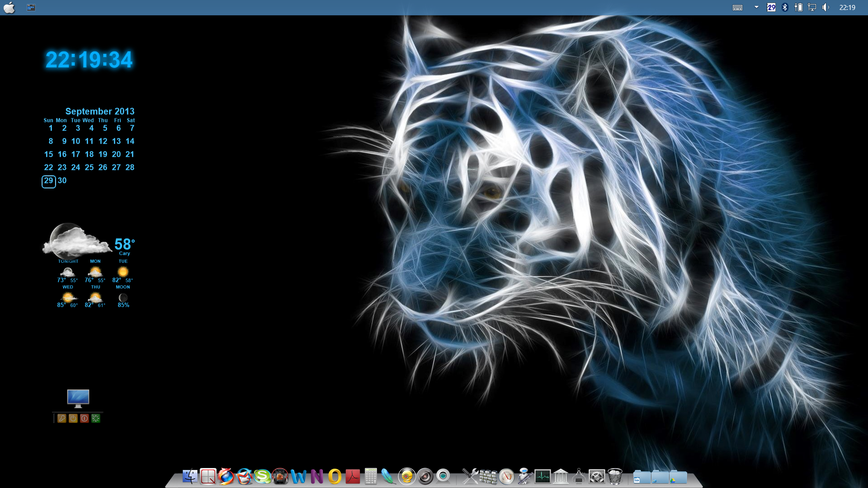The height and width of the screenshot is (488, 868).
Task: Click the window icon beside Apple logo
Action: 31,7
